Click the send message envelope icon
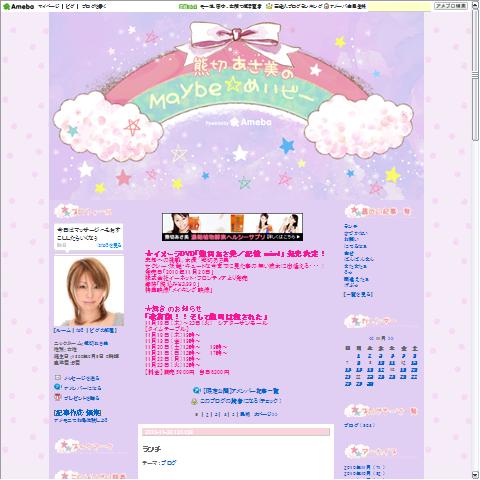This screenshot has height=480, width=480. [x=58, y=378]
